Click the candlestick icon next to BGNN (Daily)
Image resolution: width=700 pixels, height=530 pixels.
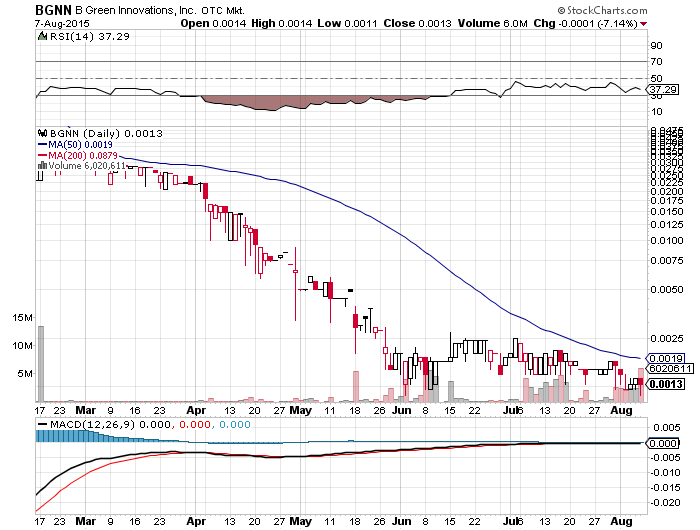coord(42,133)
